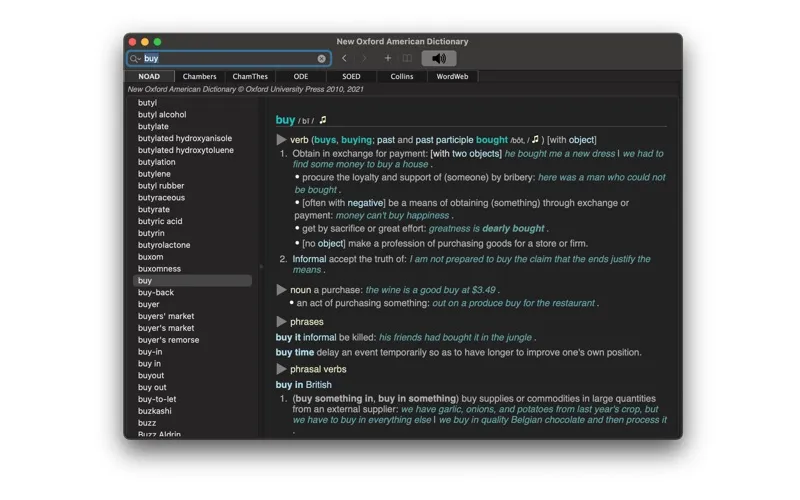Switch to the Chambers tab
Screen dimensions: 800x500
point(199,77)
